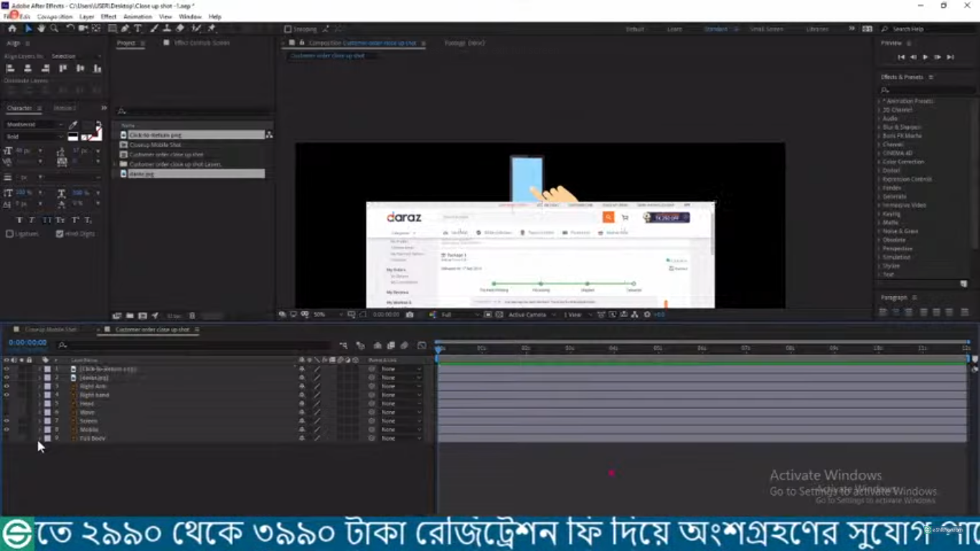Enable the Snapping checkbox

click(288, 29)
